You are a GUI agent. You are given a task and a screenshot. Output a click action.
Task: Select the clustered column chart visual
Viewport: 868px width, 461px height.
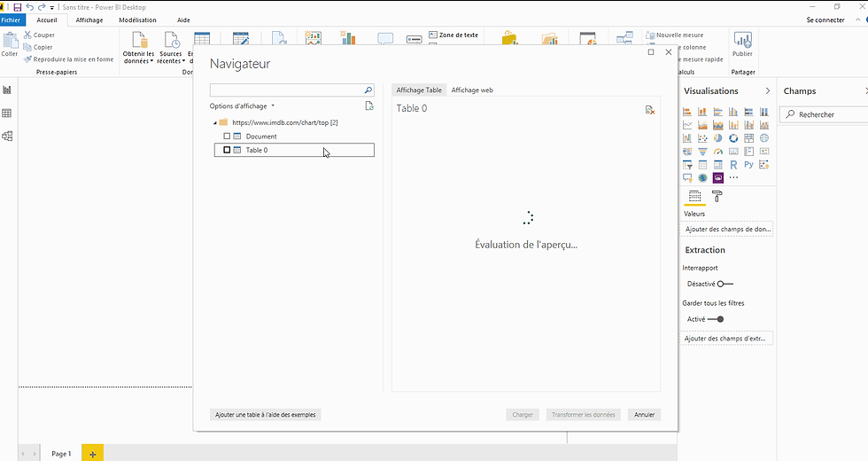[733, 112]
